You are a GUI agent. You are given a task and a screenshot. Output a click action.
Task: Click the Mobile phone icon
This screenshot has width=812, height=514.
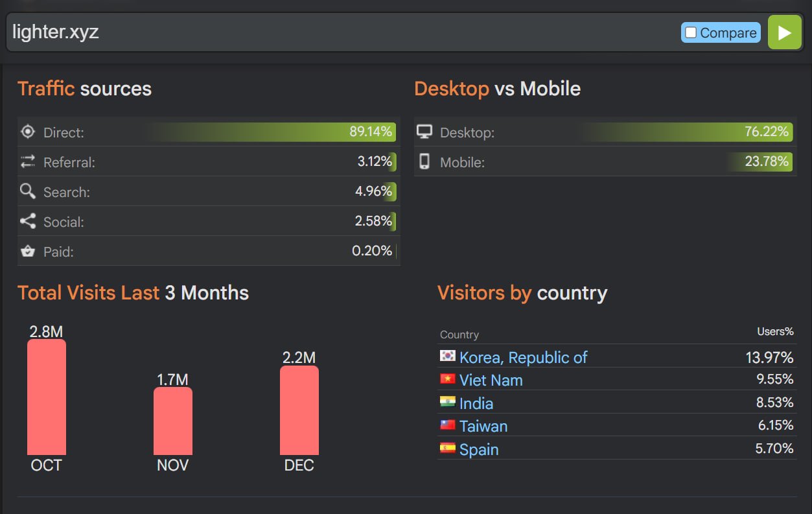(424, 162)
